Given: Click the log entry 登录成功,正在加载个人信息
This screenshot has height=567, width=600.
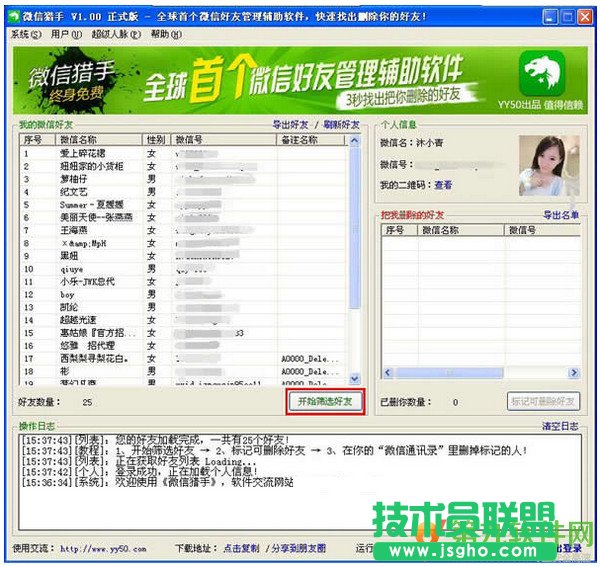Looking at the screenshot, I should coord(139,472).
